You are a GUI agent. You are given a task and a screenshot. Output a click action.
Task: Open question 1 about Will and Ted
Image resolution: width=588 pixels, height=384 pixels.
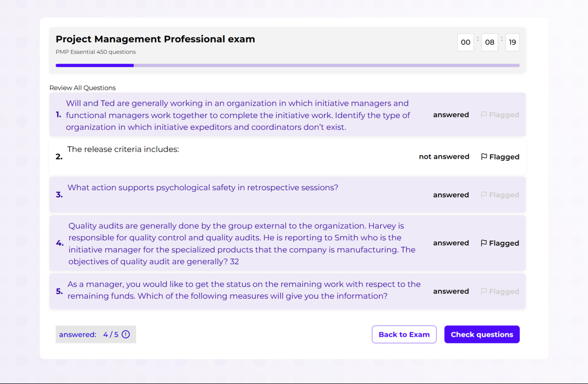tap(238, 115)
